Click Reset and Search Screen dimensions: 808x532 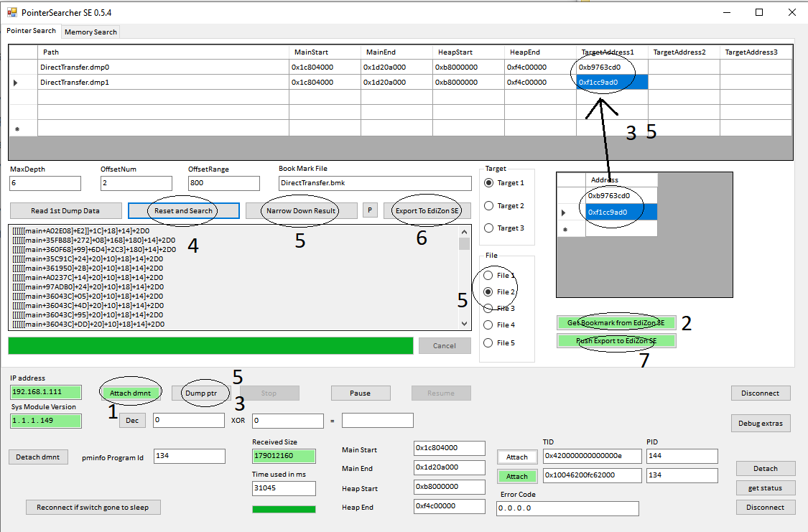point(183,210)
